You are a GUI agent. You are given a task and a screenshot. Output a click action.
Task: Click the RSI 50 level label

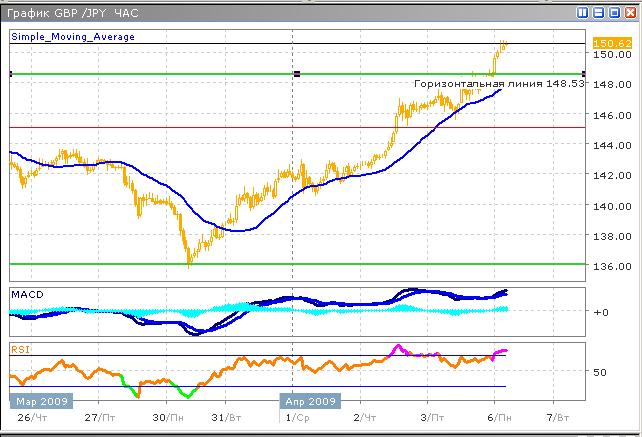pos(600,372)
